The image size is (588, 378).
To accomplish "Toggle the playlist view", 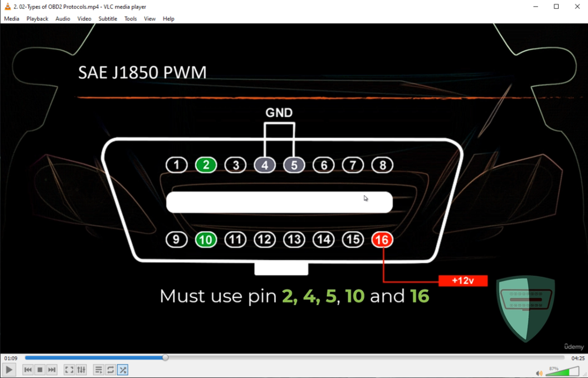I will [98, 370].
